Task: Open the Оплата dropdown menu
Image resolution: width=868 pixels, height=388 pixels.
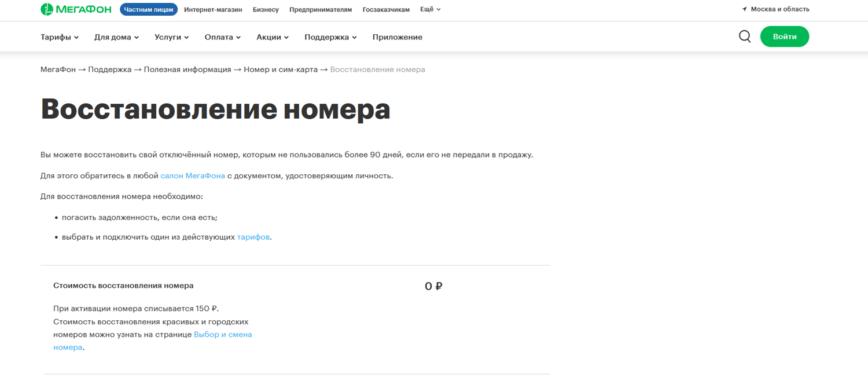Action: [x=222, y=37]
